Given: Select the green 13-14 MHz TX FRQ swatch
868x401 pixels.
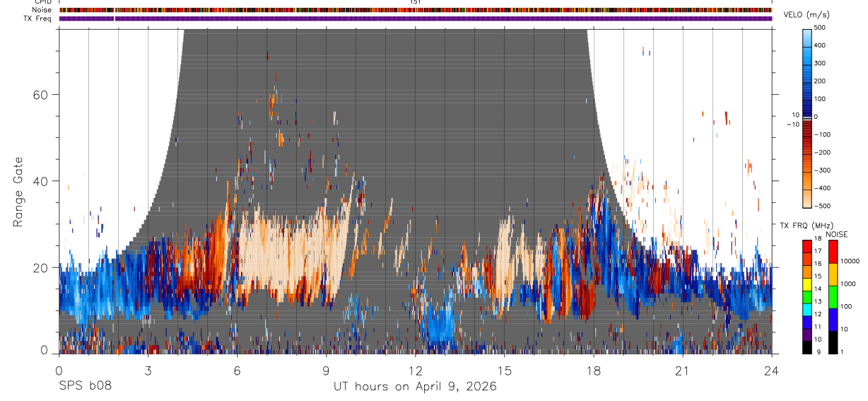Looking at the screenshot, I should pos(807,296).
